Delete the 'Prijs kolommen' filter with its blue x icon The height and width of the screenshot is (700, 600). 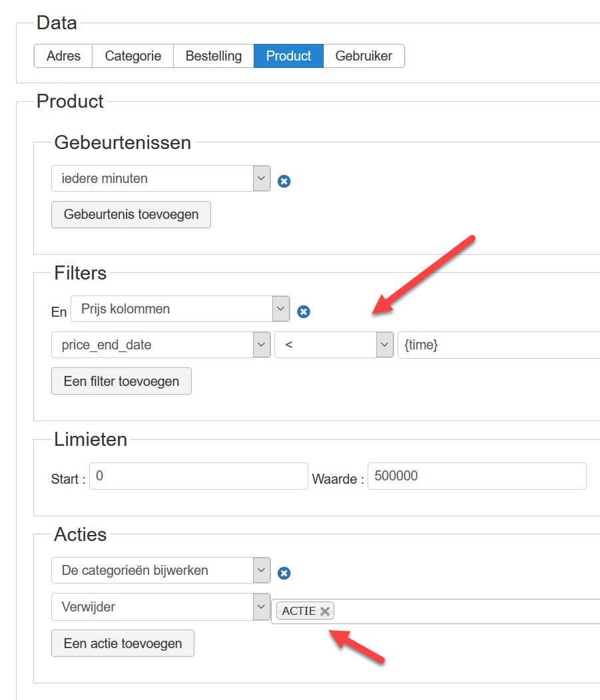pyautogui.click(x=304, y=311)
